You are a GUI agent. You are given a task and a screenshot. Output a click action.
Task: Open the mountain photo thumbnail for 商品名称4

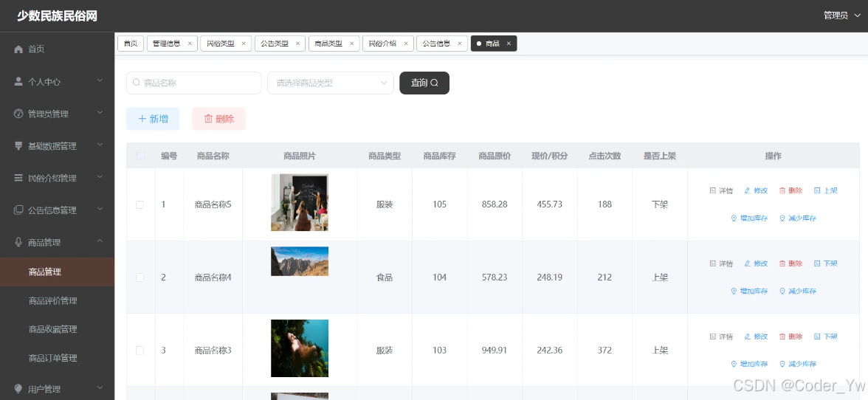[300, 261]
